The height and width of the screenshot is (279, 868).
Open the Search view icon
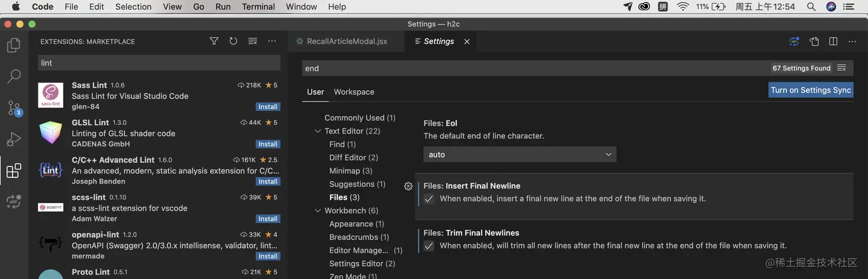click(14, 76)
